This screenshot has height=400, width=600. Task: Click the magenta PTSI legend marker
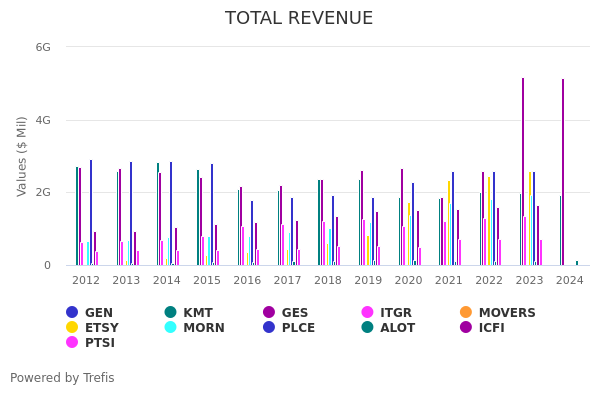72,343
